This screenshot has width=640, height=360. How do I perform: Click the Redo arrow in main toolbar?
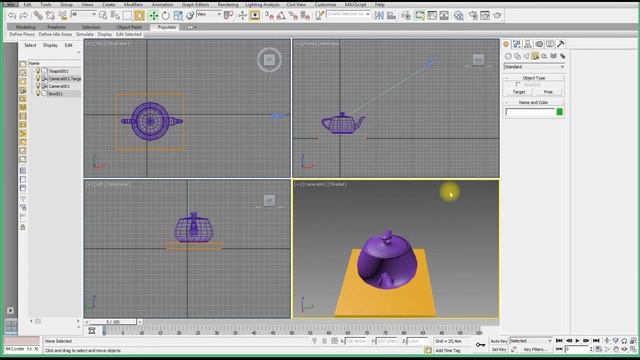click(24, 16)
